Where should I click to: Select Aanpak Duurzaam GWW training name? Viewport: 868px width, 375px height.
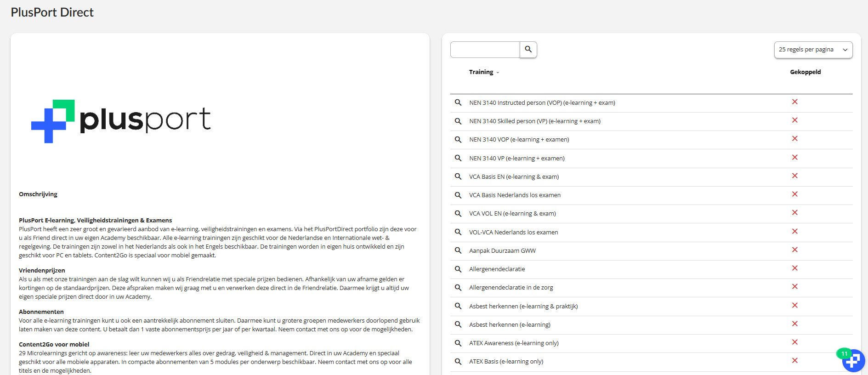(502, 251)
